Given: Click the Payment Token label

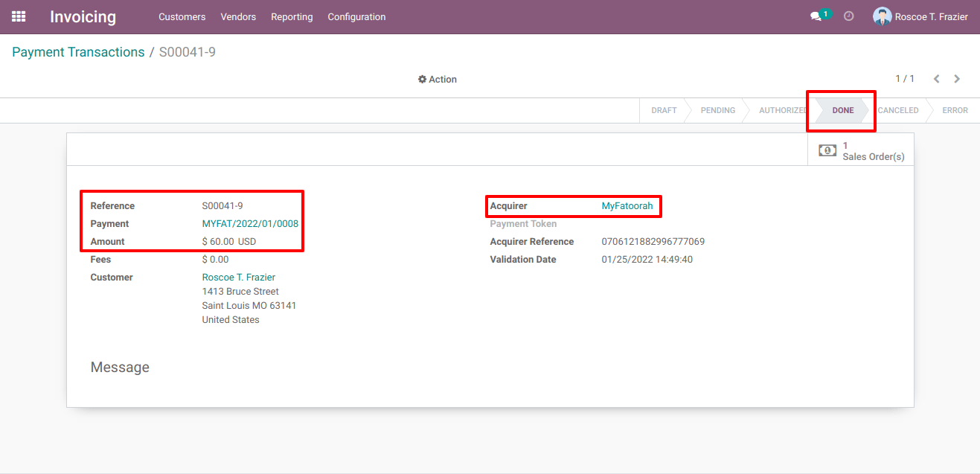Looking at the screenshot, I should coord(523,224).
